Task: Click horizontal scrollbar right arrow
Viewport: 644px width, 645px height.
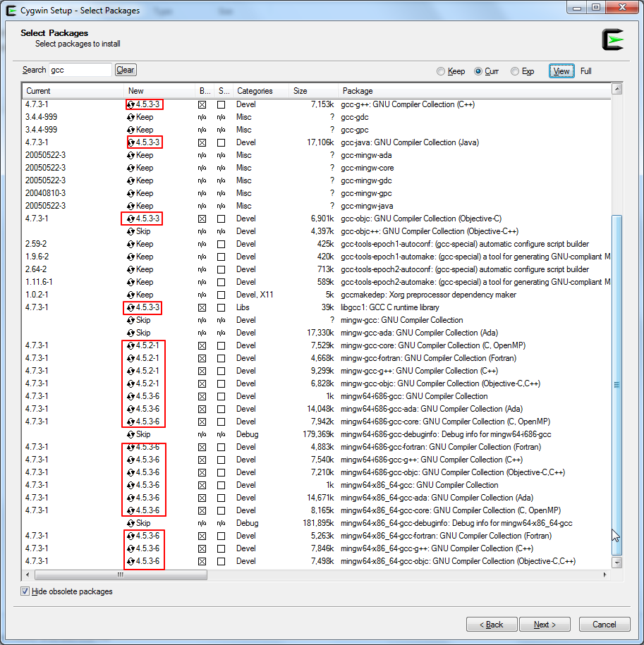Action: [605, 575]
